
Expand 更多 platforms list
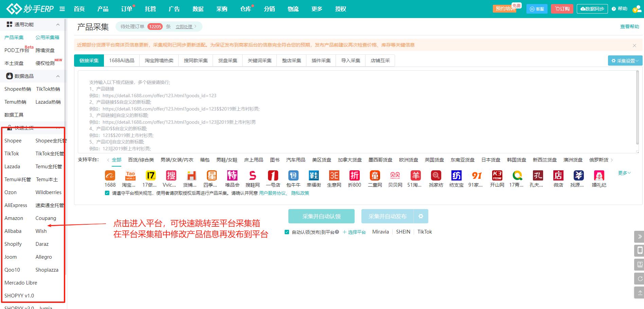(624, 173)
